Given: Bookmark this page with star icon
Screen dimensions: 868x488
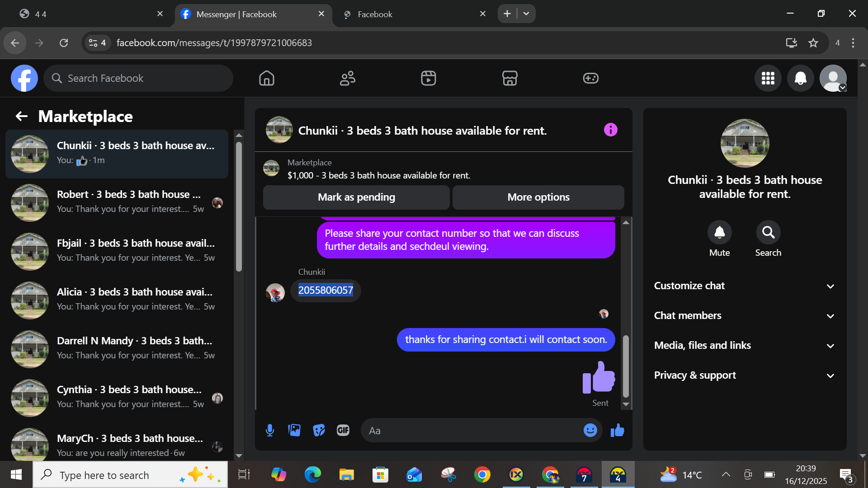Looking at the screenshot, I should (813, 43).
